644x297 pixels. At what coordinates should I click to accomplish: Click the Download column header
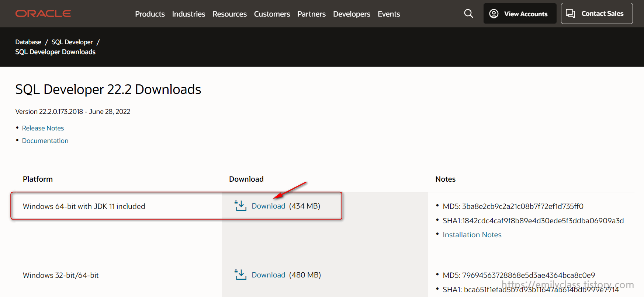[246, 179]
